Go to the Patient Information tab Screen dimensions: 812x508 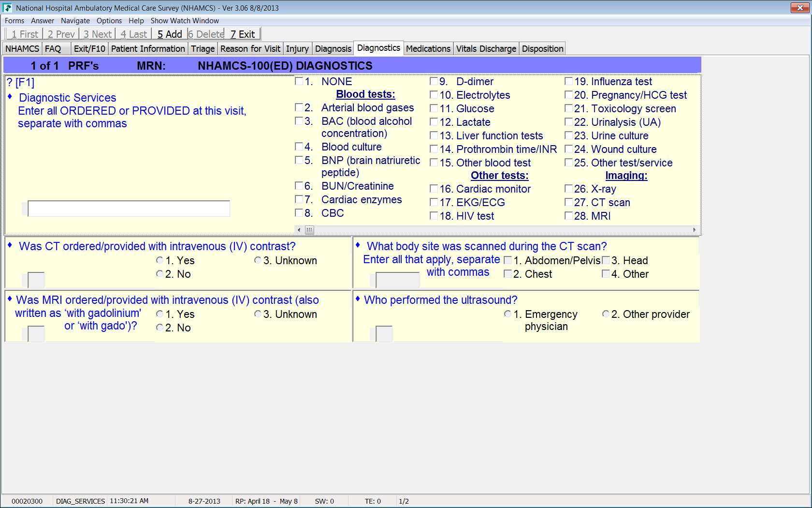click(x=148, y=49)
